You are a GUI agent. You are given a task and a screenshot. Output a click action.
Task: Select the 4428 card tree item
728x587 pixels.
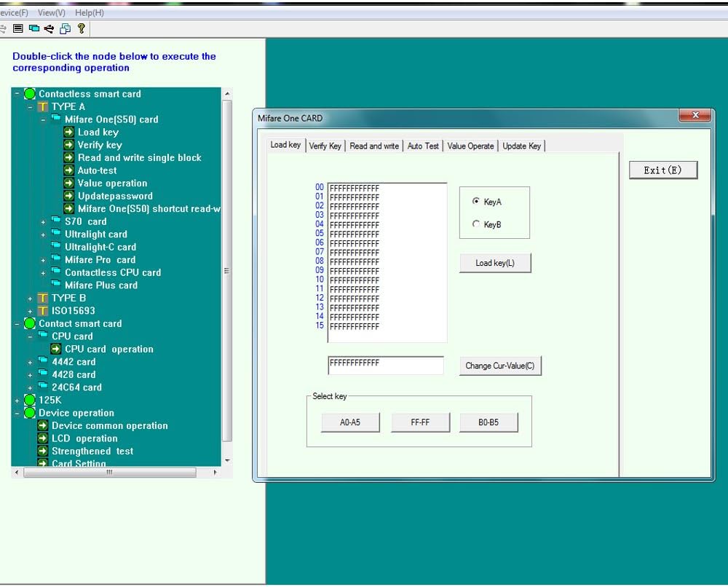(x=74, y=374)
